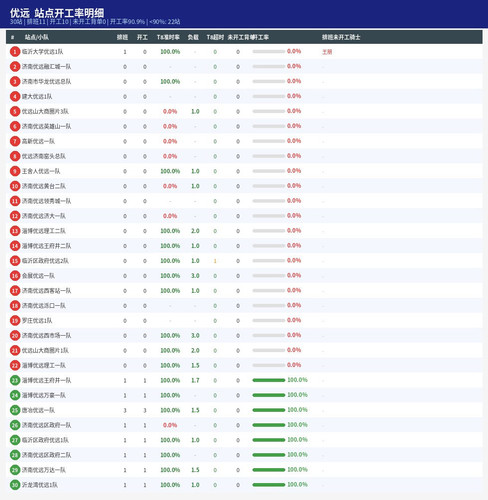Image resolution: width=488 pixels, height=500 pixels.
Task: Select station name 临沂大学优远1队
Action: (42, 52)
